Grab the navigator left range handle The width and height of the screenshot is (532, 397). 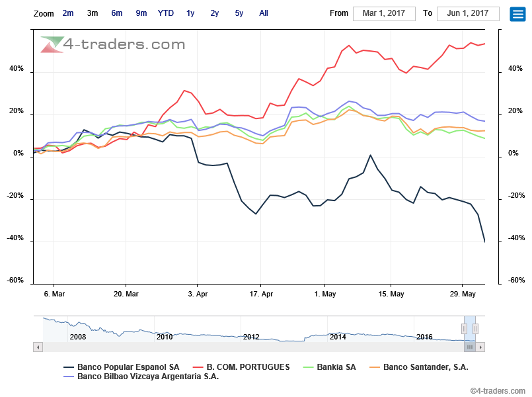pyautogui.click(x=464, y=329)
